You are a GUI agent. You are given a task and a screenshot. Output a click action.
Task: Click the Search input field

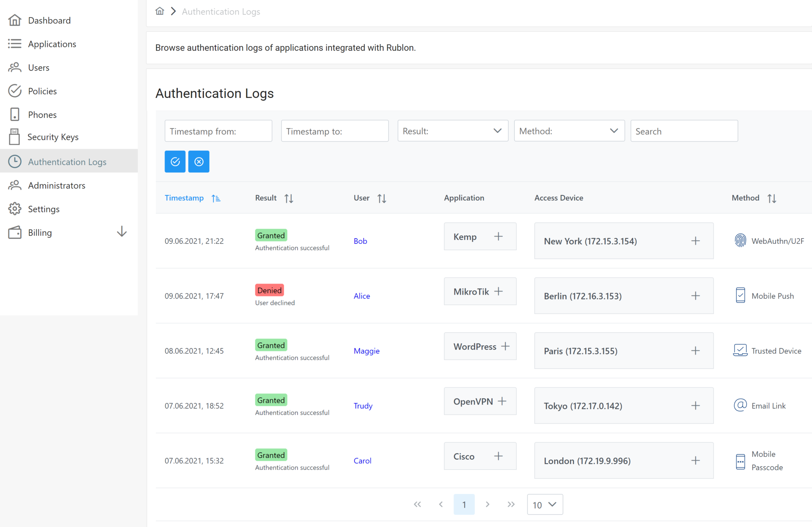pyautogui.click(x=684, y=131)
